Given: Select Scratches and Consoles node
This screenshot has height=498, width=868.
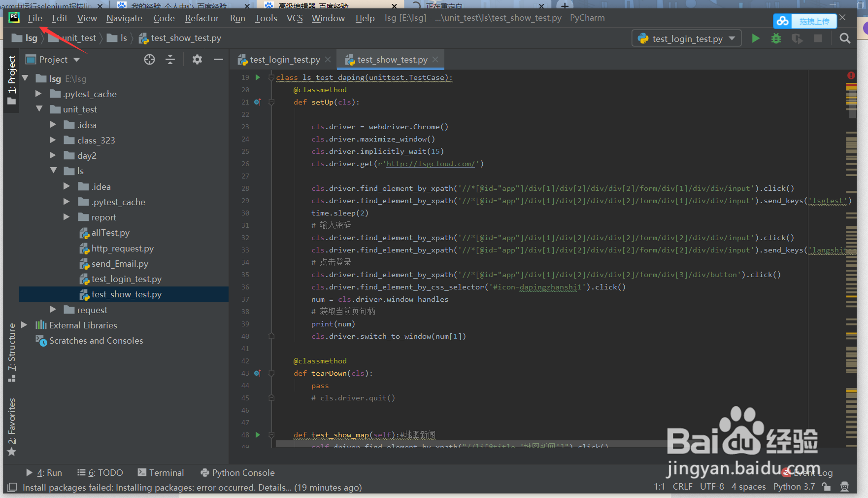Looking at the screenshot, I should pos(96,341).
